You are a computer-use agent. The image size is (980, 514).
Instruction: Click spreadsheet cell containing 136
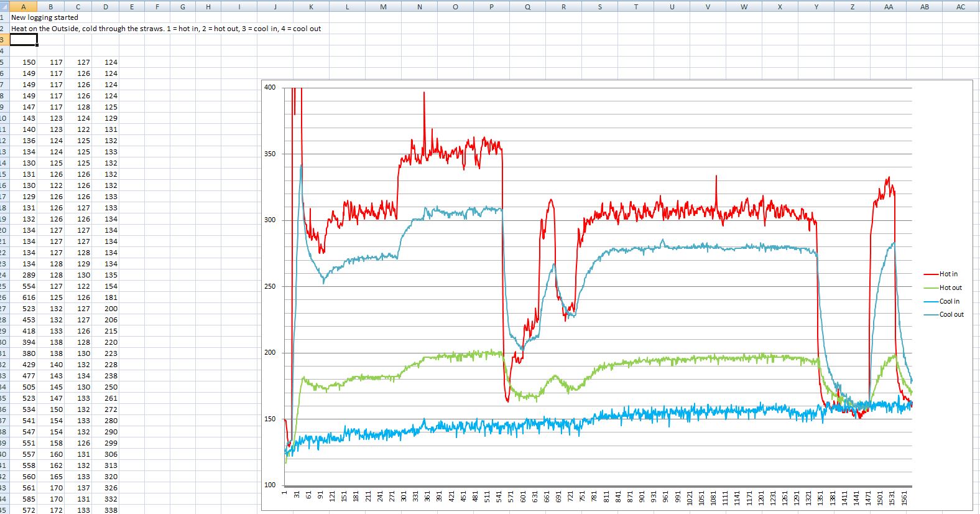(24, 141)
